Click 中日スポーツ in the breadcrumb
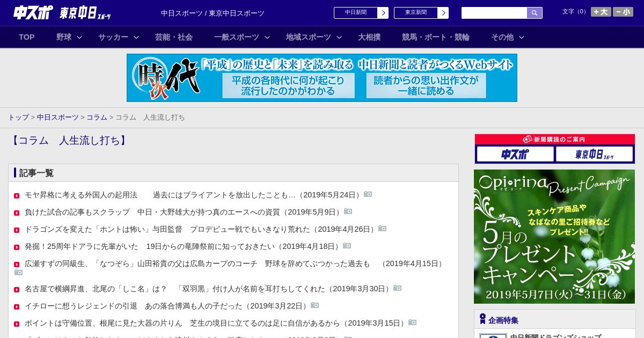This screenshot has height=338, width=644. [x=58, y=117]
